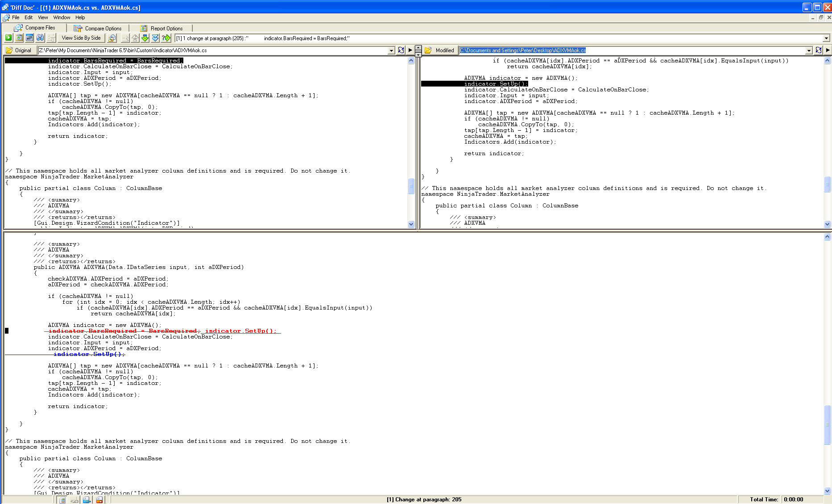Click the blue document export status bar icon
Viewport: 832px width, 504px height.
(x=87, y=500)
